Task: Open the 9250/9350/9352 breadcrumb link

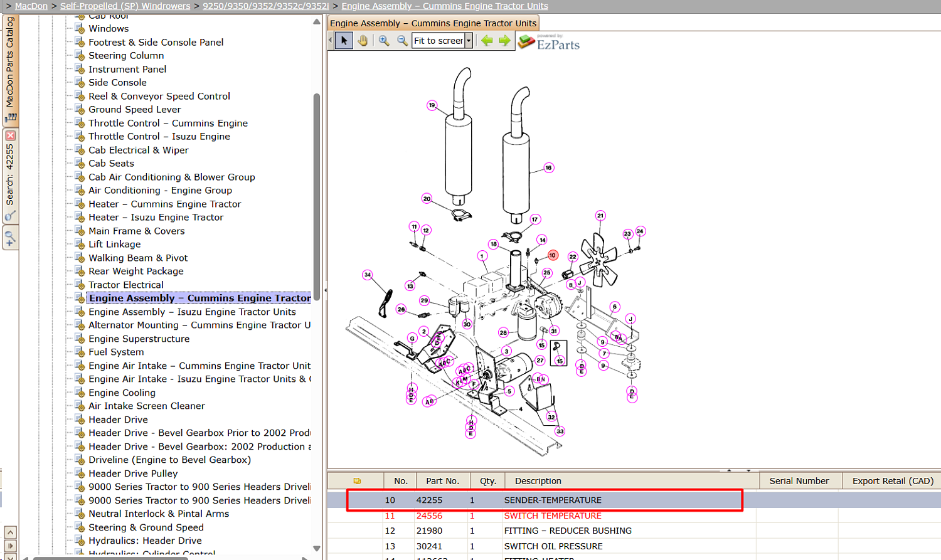Action: tap(265, 6)
